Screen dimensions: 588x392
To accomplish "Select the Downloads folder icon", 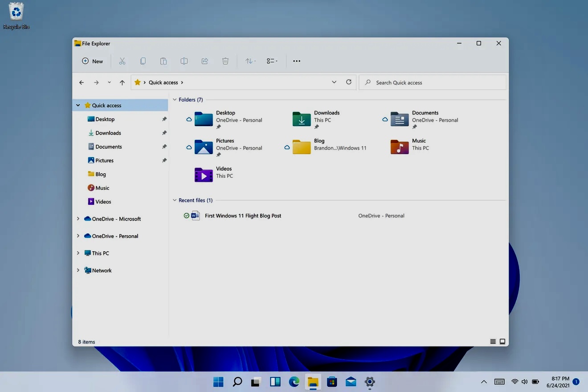I will click(x=302, y=119).
